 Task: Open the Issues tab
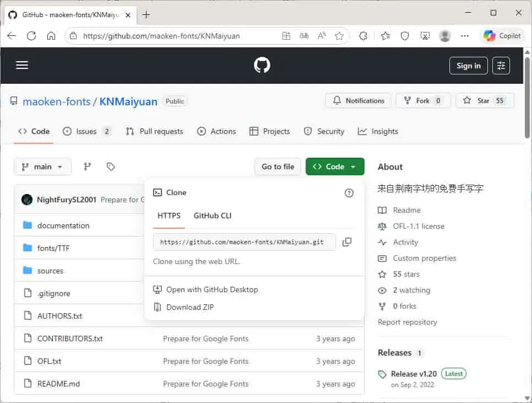[87, 131]
